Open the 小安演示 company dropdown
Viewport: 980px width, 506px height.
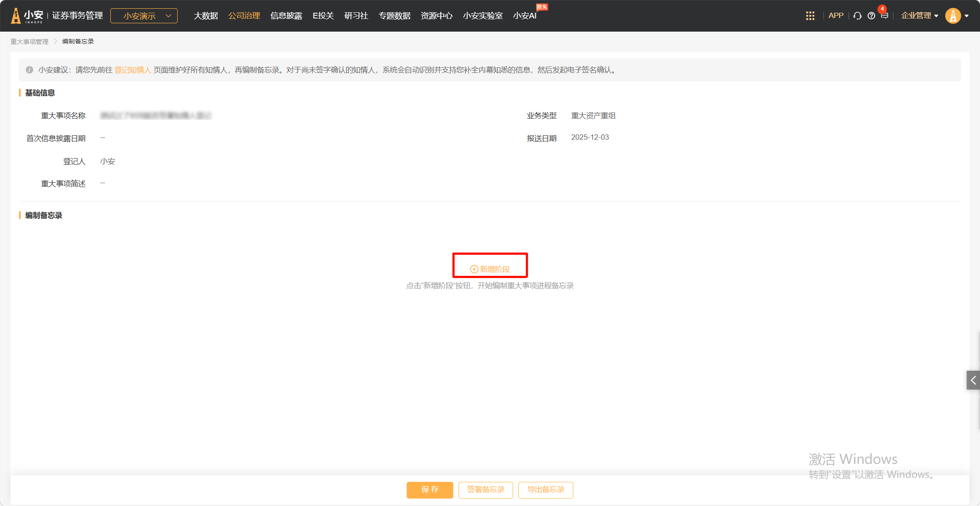(144, 16)
